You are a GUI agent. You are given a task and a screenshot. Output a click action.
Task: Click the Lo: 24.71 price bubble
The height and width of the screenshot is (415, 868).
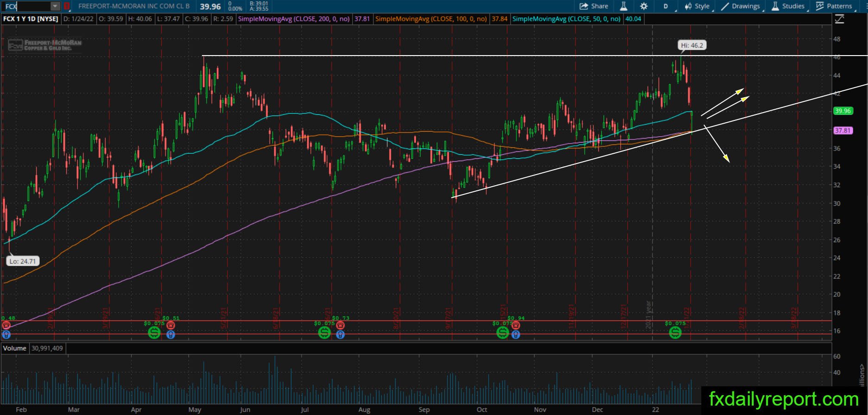click(x=23, y=261)
